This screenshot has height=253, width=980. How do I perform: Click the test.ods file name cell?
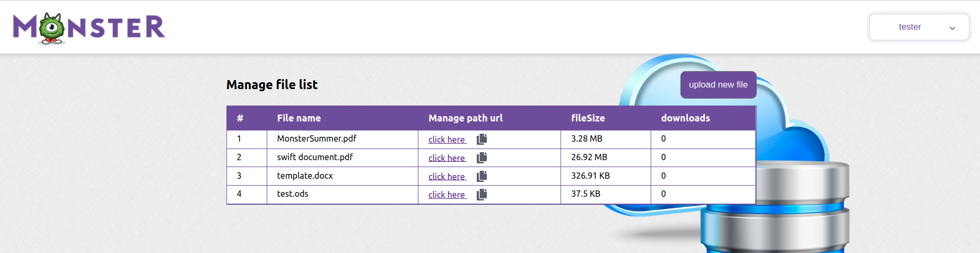coord(292,194)
